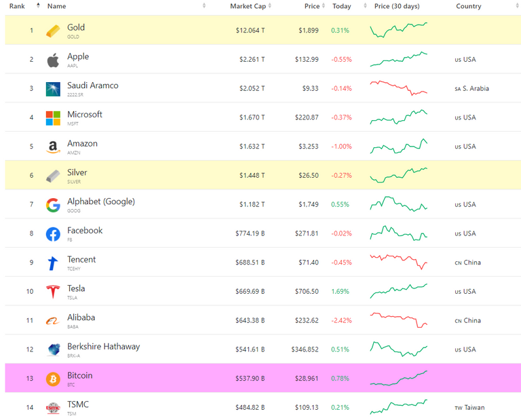Click the Market Cap header label
Viewport: 521px width, 420px height.
point(248,6)
